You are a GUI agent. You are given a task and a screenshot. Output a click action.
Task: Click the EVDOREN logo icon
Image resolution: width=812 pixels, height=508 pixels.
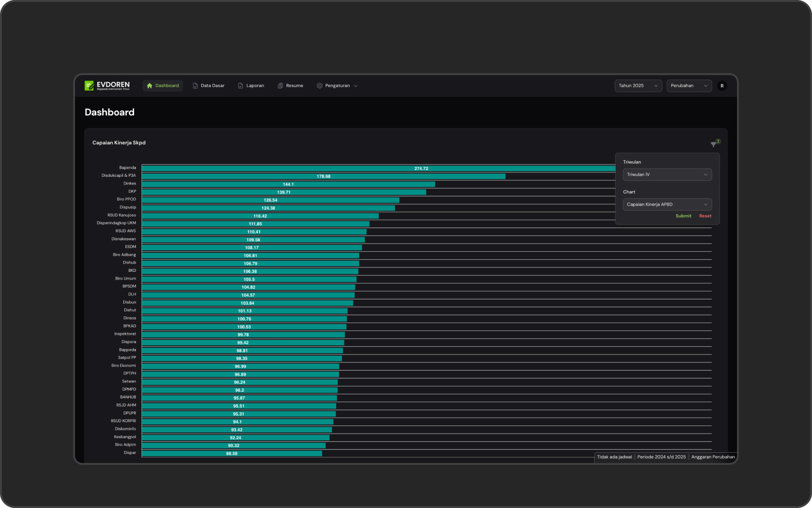(x=89, y=85)
